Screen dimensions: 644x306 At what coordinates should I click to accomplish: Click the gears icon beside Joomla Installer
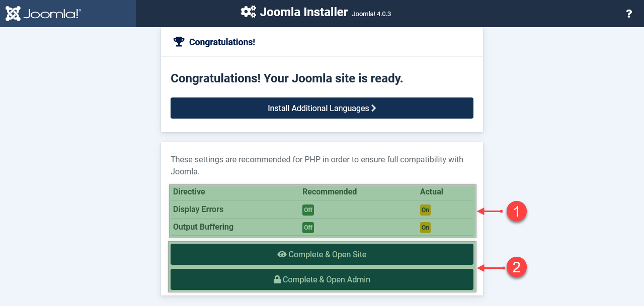248,12
